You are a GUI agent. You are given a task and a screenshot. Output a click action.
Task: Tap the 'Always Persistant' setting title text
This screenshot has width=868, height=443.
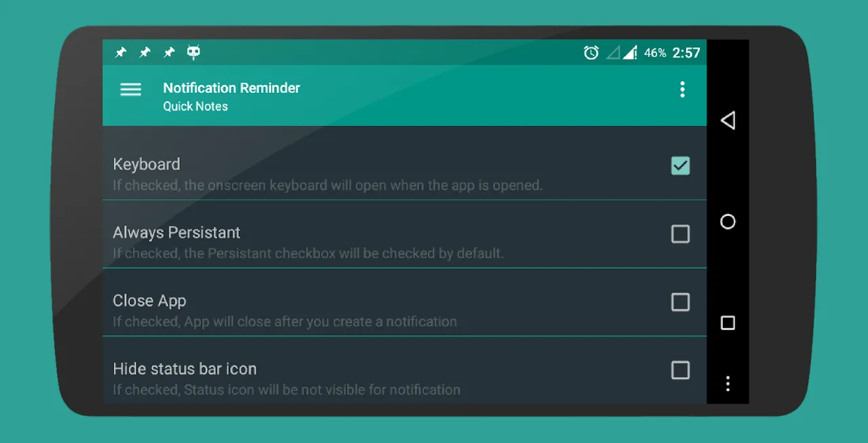[176, 232]
